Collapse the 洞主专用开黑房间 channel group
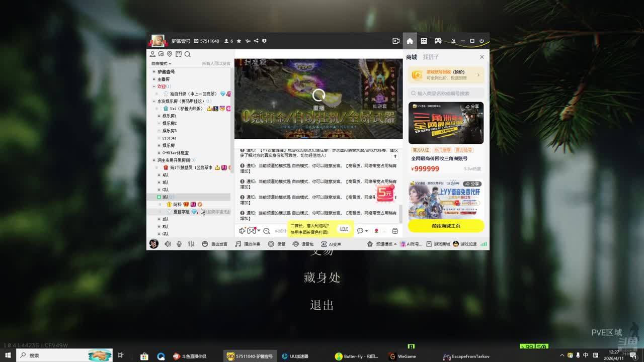Viewport: 644px width, 362px height. click(154, 160)
